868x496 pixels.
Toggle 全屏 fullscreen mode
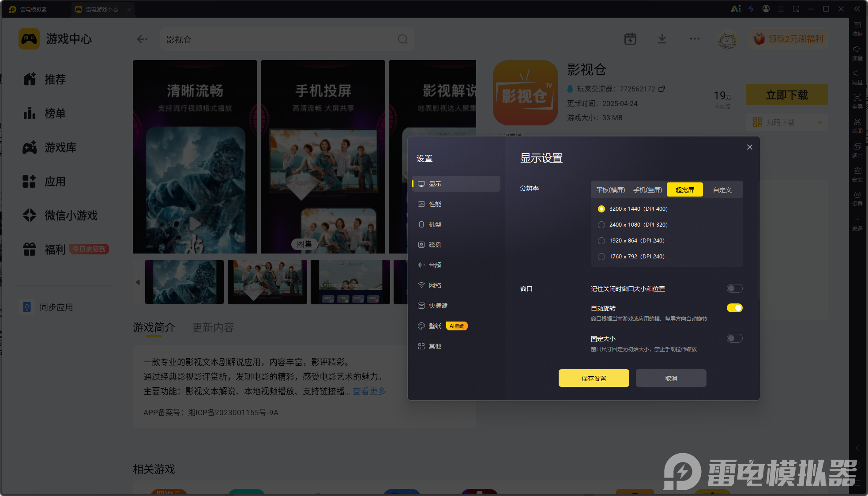[857, 102]
